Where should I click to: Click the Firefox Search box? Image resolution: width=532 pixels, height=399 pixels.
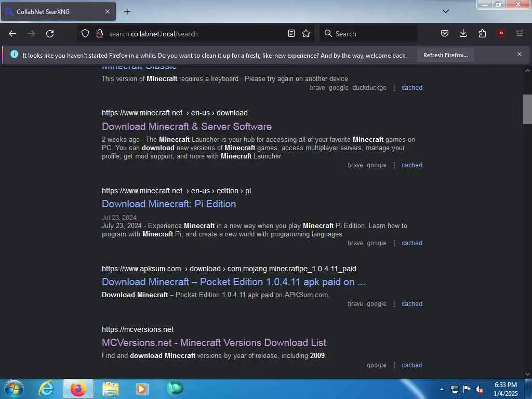click(369, 34)
